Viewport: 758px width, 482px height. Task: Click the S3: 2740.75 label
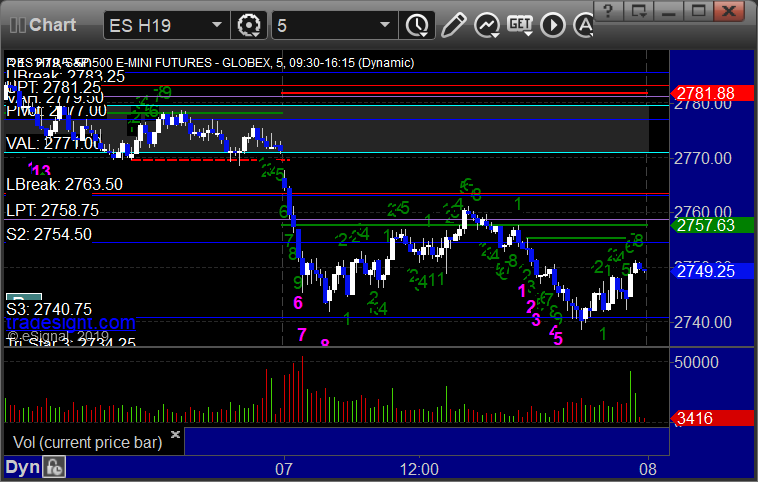pos(49,309)
